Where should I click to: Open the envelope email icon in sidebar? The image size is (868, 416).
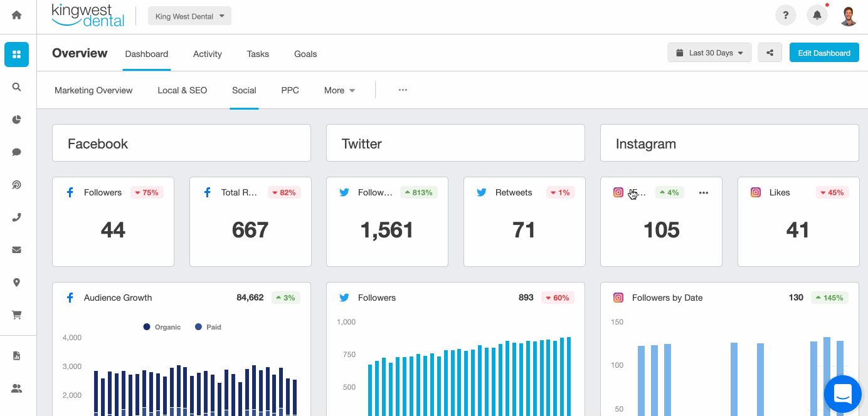pos(17,250)
